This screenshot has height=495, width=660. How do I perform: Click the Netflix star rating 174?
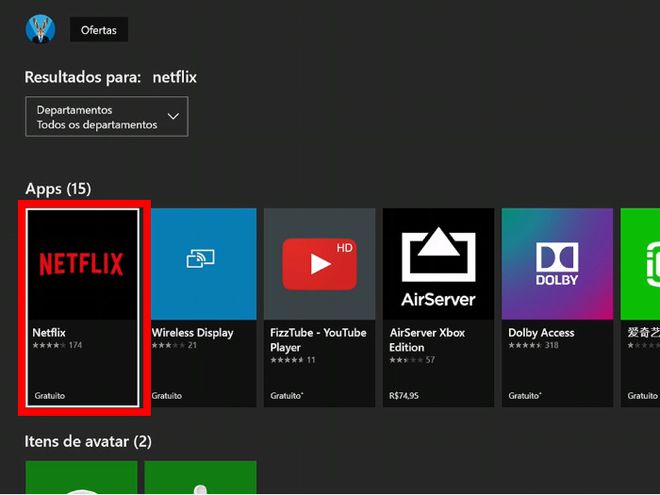coord(57,346)
